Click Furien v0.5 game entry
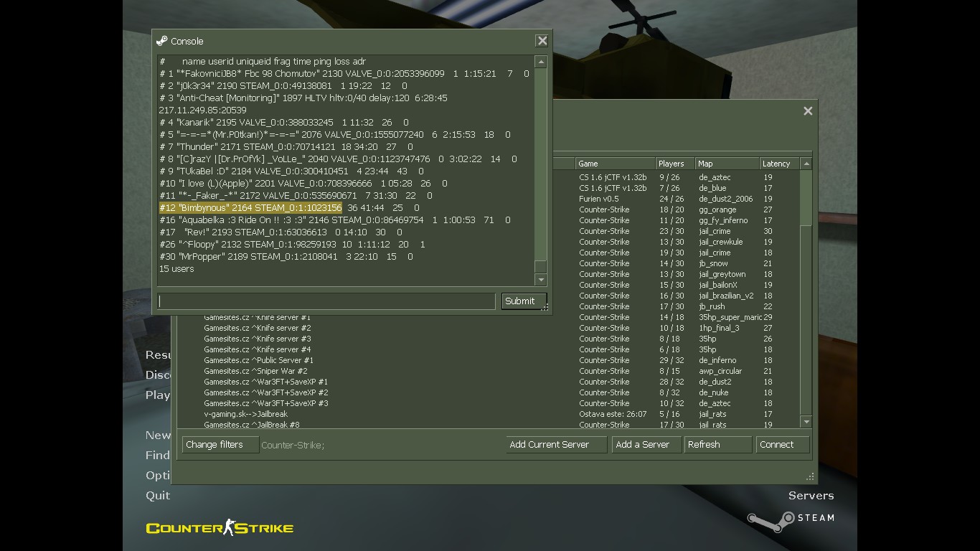 pos(599,199)
